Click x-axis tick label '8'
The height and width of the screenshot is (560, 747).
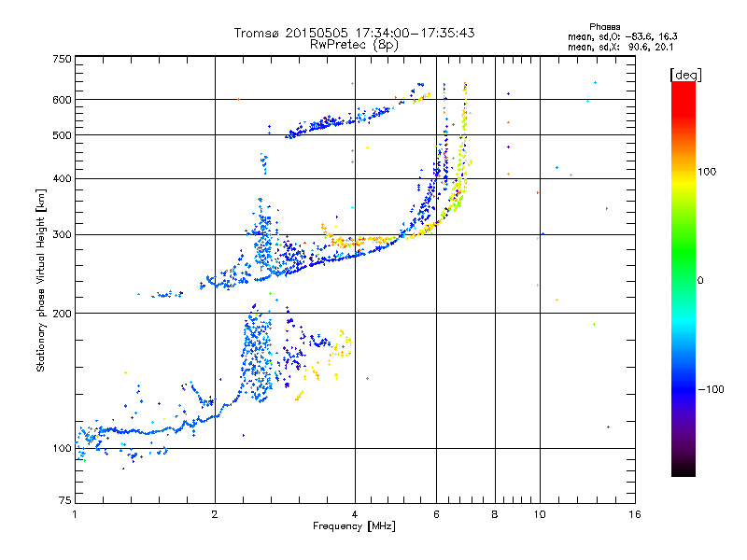[x=495, y=514]
